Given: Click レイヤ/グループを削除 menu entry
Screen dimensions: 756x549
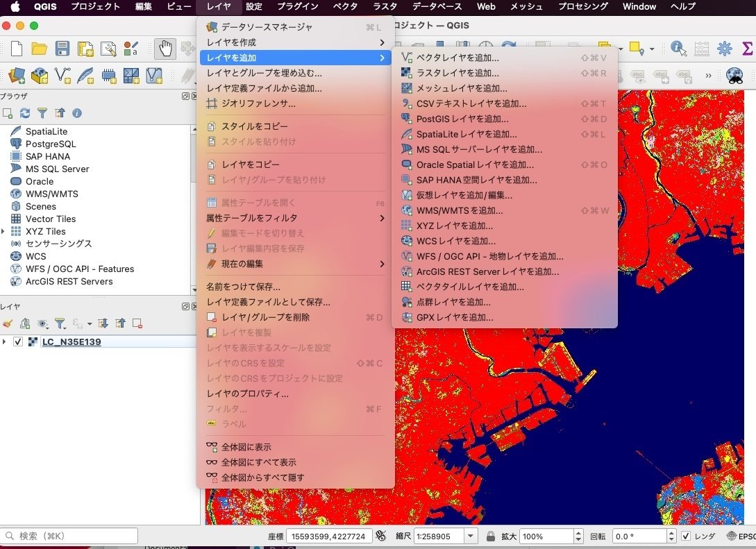Looking at the screenshot, I should tap(295, 317).
